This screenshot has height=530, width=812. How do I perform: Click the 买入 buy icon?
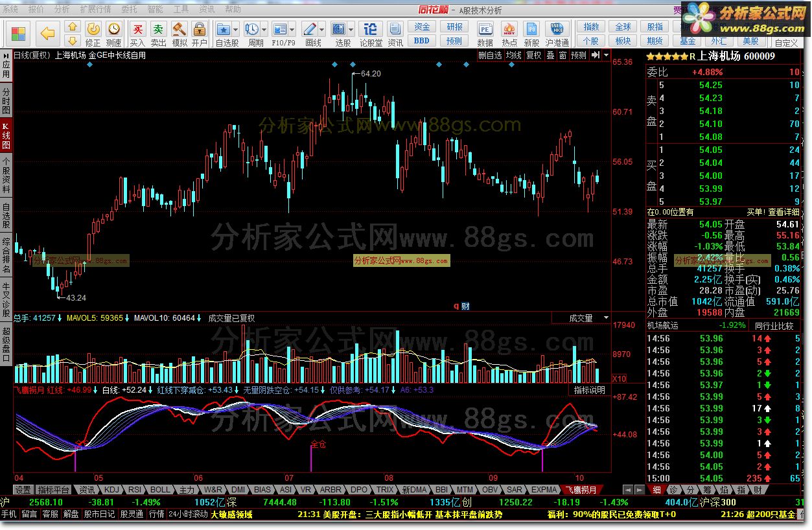137,34
